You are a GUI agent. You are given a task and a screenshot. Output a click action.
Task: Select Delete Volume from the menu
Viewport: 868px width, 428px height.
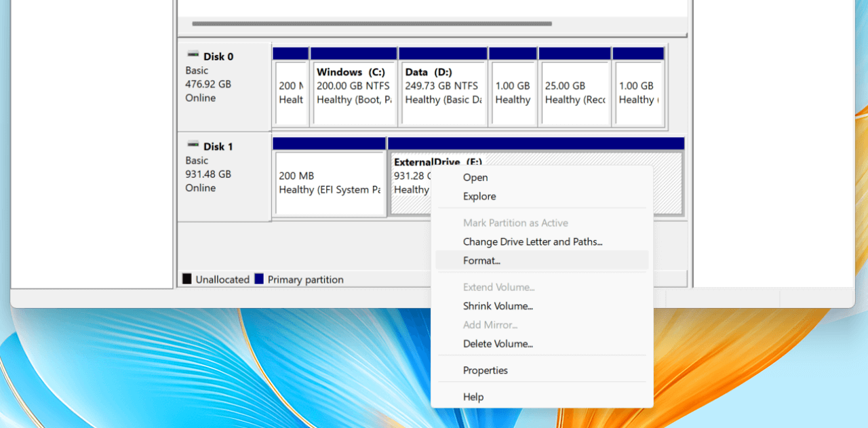pyautogui.click(x=498, y=344)
